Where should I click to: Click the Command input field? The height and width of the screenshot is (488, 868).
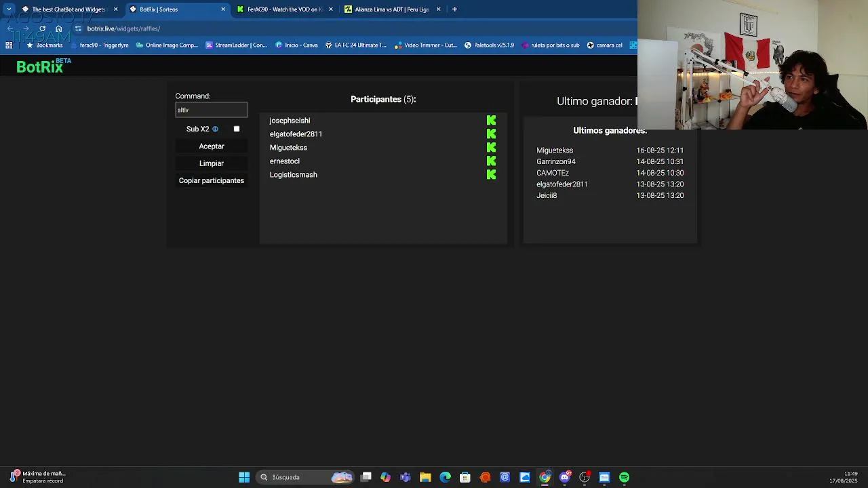tap(212, 110)
